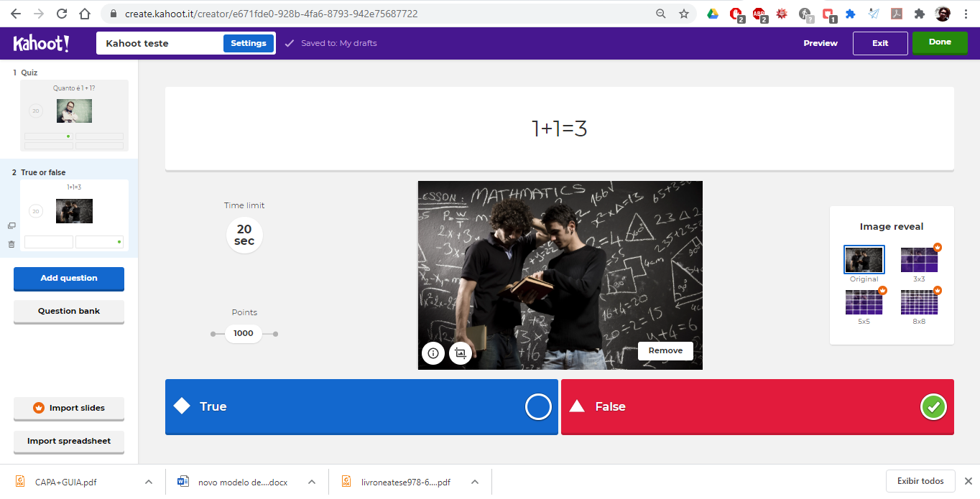Crop the question image using the crop icon
980x499 pixels.
pyautogui.click(x=461, y=353)
